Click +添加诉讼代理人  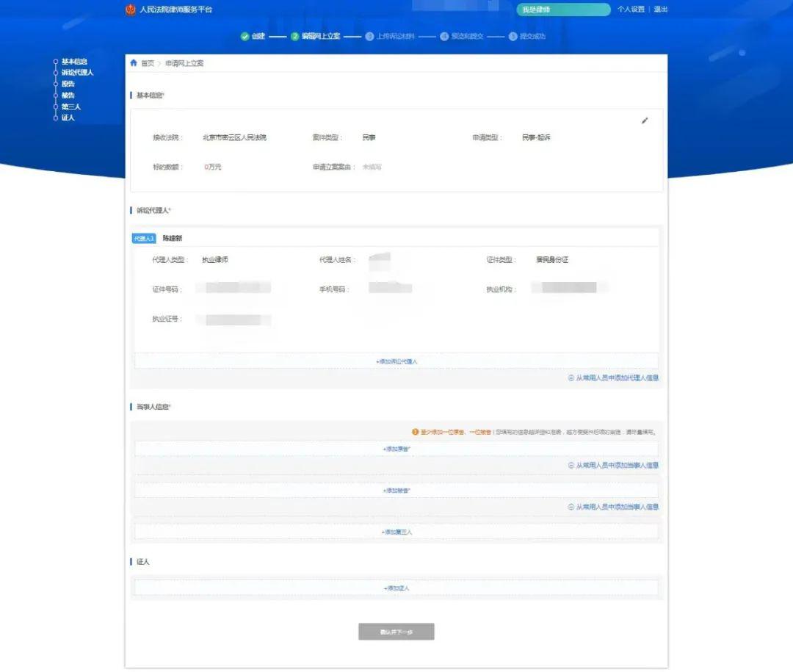pos(396,361)
